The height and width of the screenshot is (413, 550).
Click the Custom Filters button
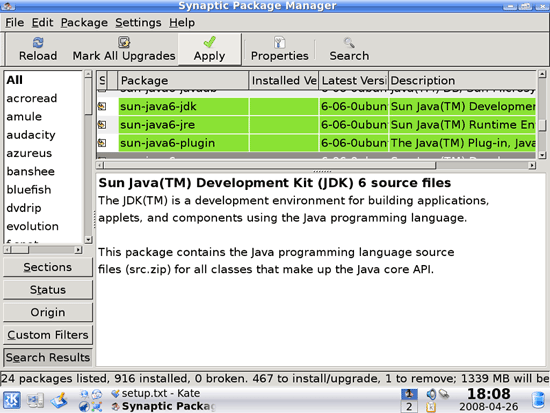pyautogui.click(x=48, y=335)
